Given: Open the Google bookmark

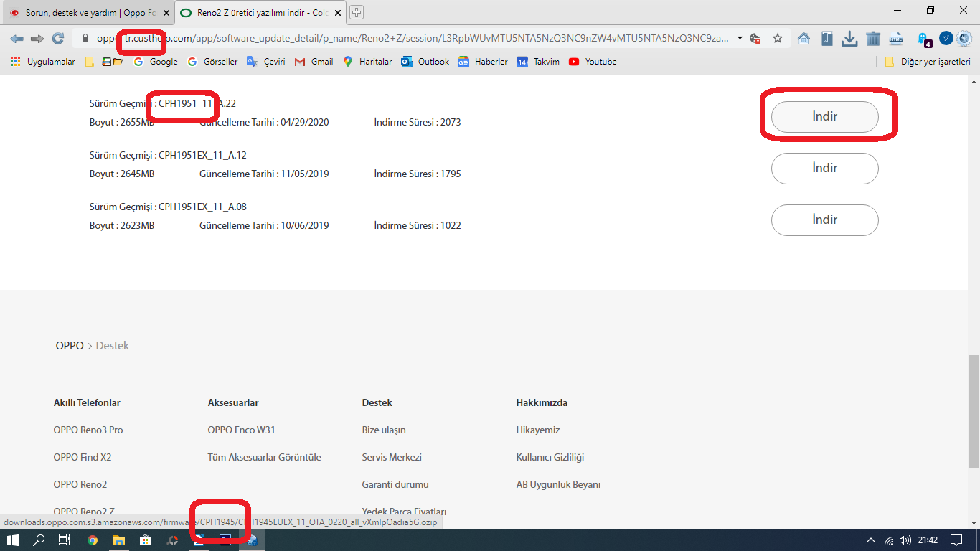Looking at the screenshot, I should [156, 62].
